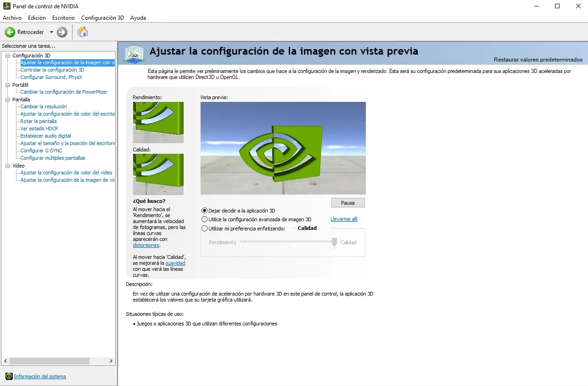Select Establecer audio digital
Viewport: 588px width, 386px height.
pos(45,136)
